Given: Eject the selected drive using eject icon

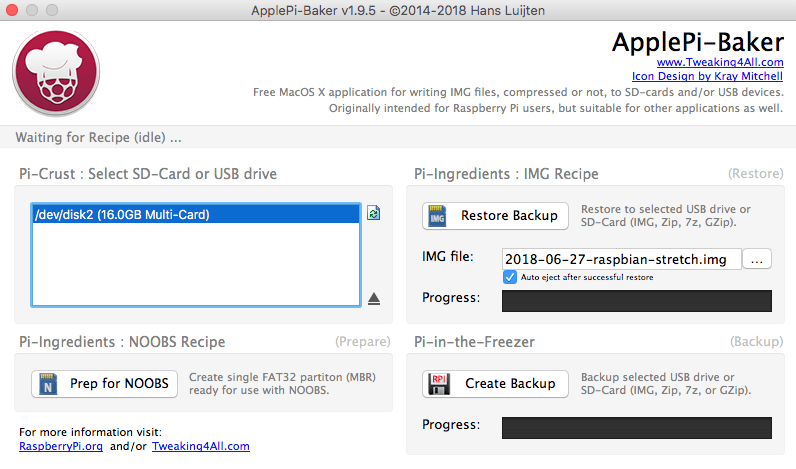Looking at the screenshot, I should tap(373, 298).
